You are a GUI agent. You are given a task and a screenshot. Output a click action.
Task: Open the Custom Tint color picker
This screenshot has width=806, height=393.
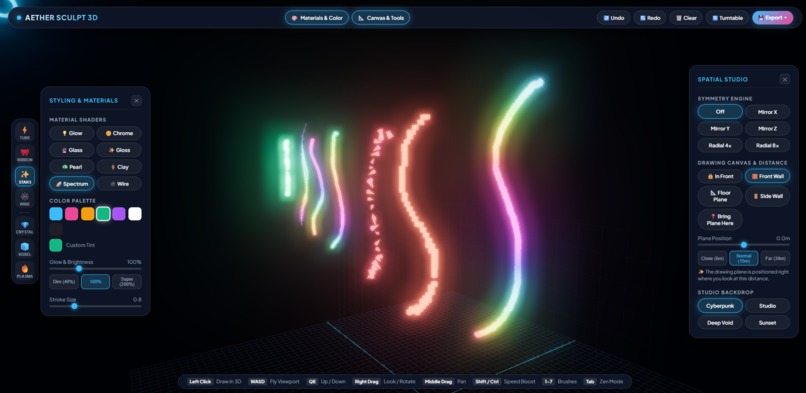click(x=56, y=245)
